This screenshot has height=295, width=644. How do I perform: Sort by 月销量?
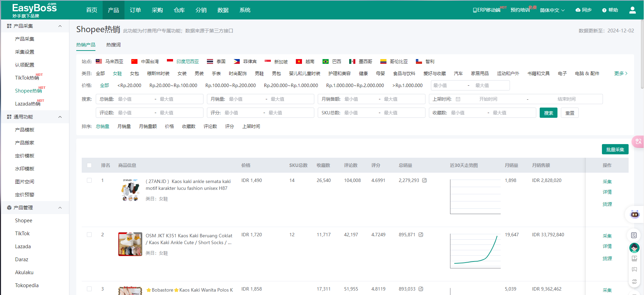pos(124,126)
